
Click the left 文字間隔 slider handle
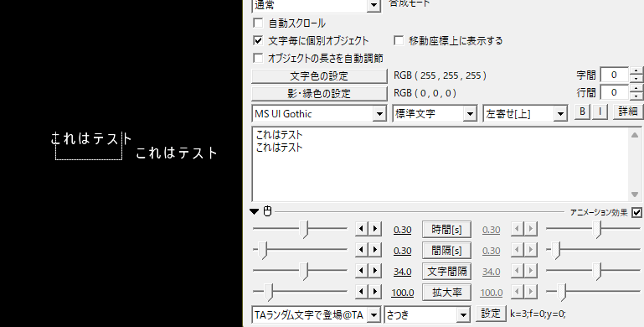304,271
